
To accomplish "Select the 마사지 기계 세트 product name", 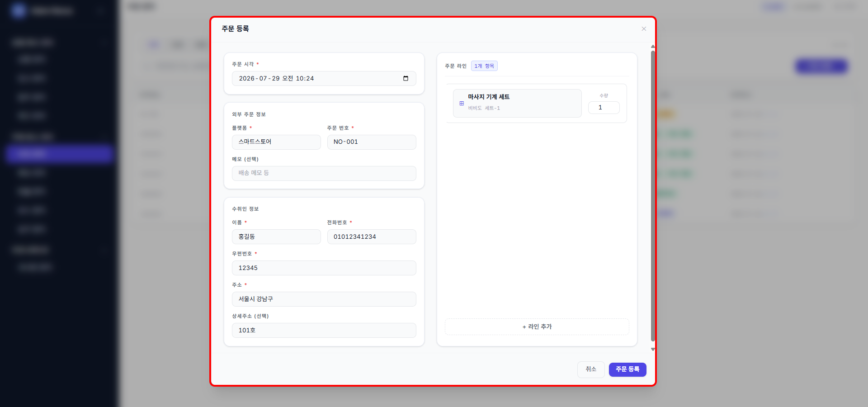I will 489,97.
